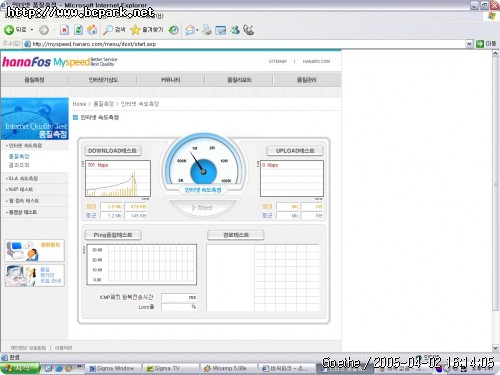This screenshot has width=500, height=375.
Task: Click the ICMP round-trip time ms field
Action: click(179, 297)
